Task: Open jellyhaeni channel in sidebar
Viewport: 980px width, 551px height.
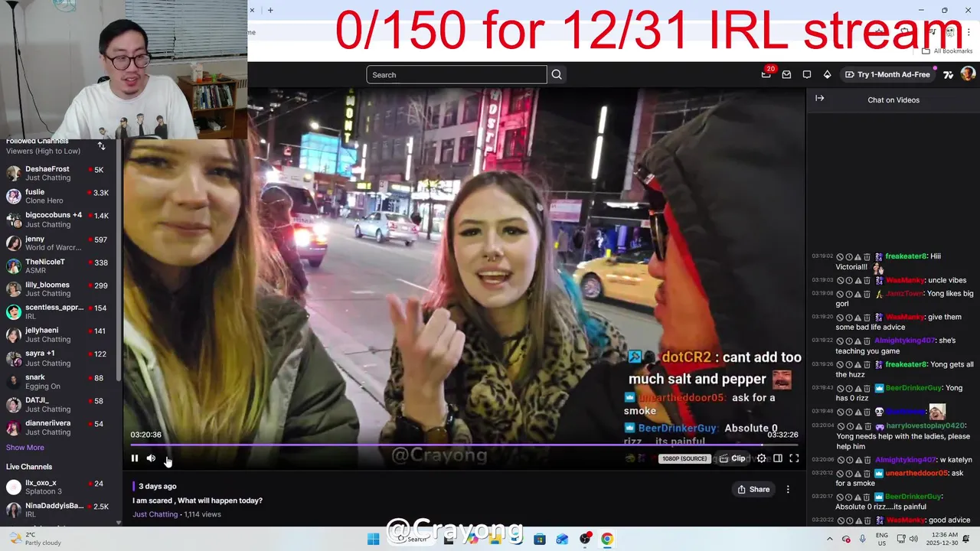Action: pos(58,334)
